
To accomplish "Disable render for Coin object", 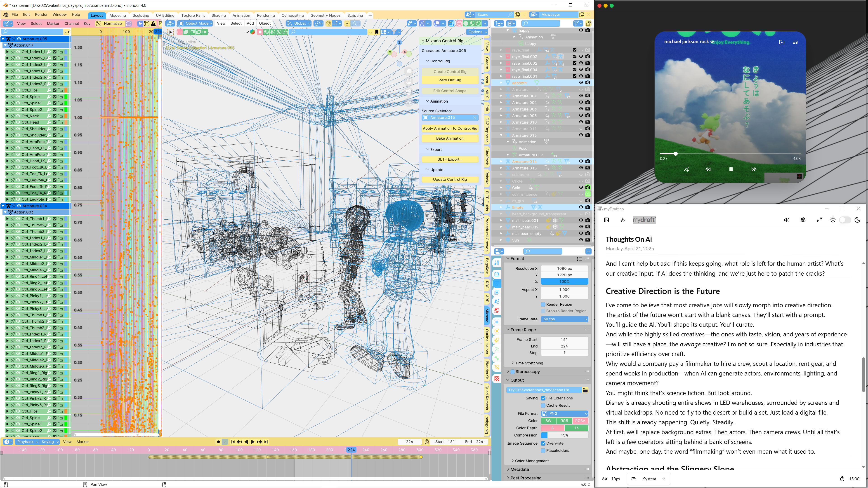I will point(588,187).
